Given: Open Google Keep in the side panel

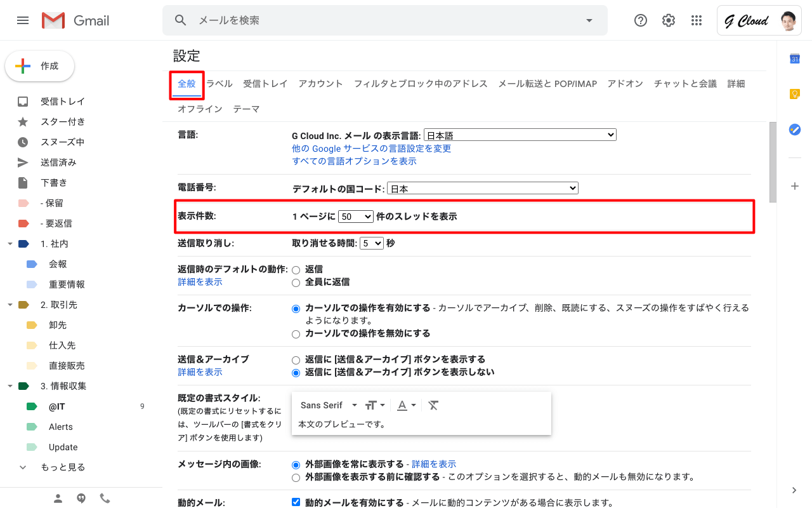Looking at the screenshot, I should [x=794, y=94].
